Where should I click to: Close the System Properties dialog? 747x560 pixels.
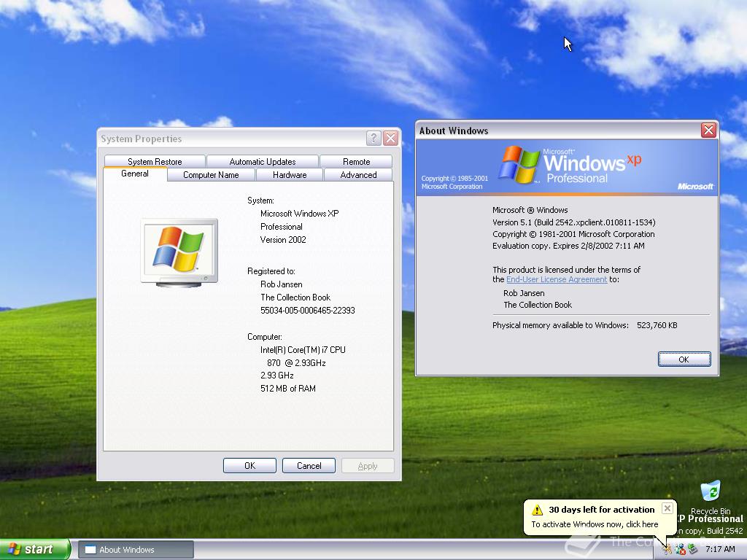tap(391, 138)
